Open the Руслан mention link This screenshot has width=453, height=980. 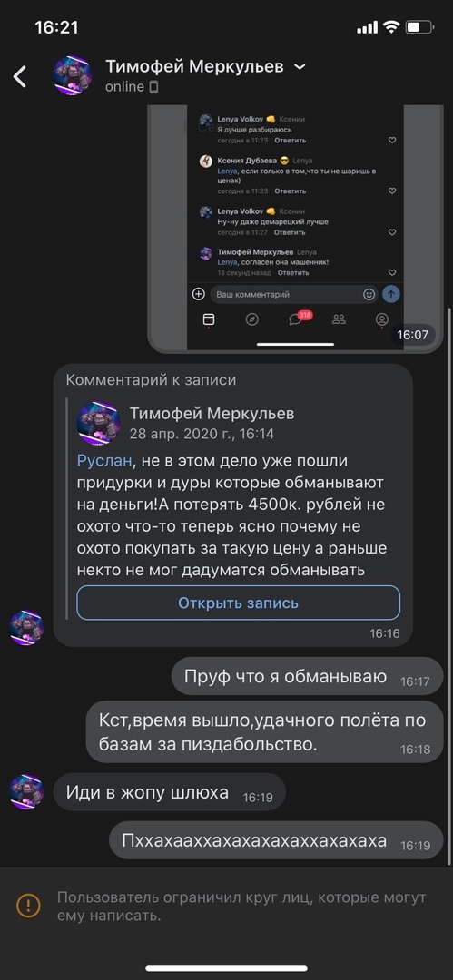pyautogui.click(x=104, y=461)
